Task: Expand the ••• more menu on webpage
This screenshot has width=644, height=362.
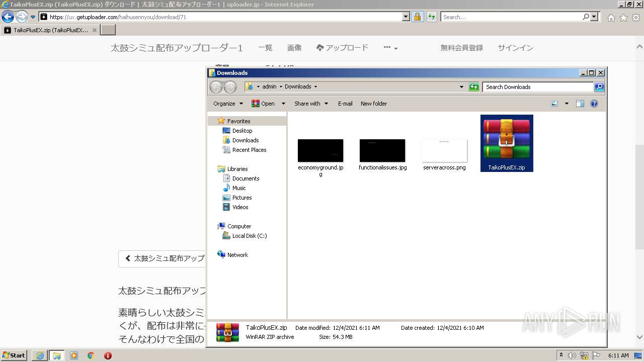Action: (390, 48)
